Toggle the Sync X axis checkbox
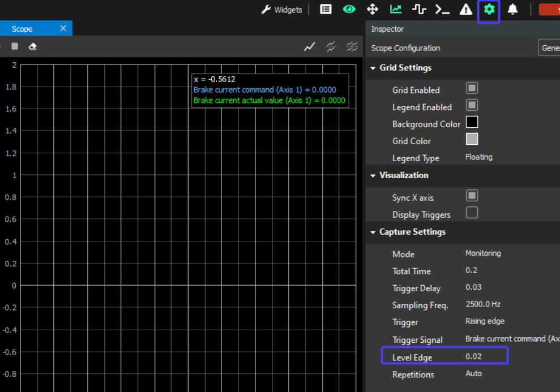 click(472, 196)
